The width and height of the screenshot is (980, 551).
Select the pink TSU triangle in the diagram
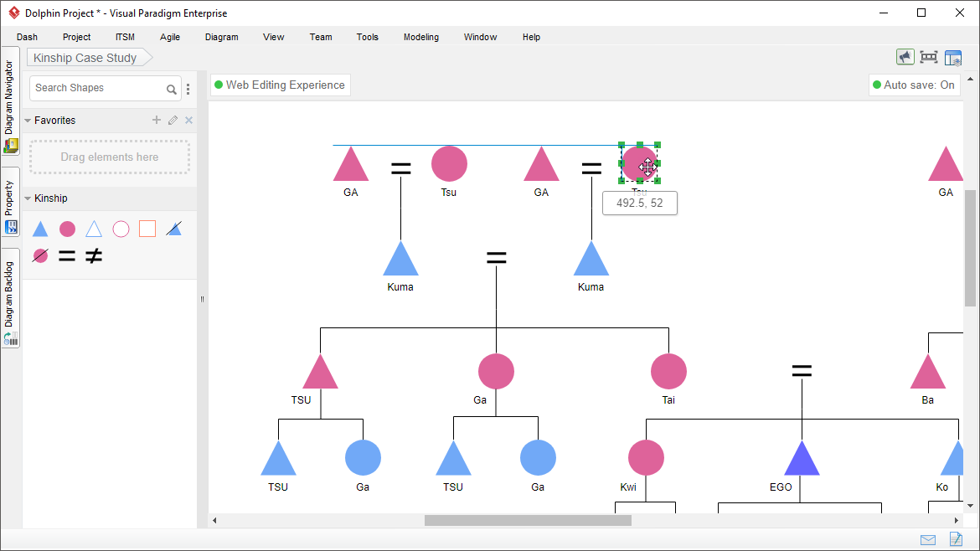(x=321, y=372)
